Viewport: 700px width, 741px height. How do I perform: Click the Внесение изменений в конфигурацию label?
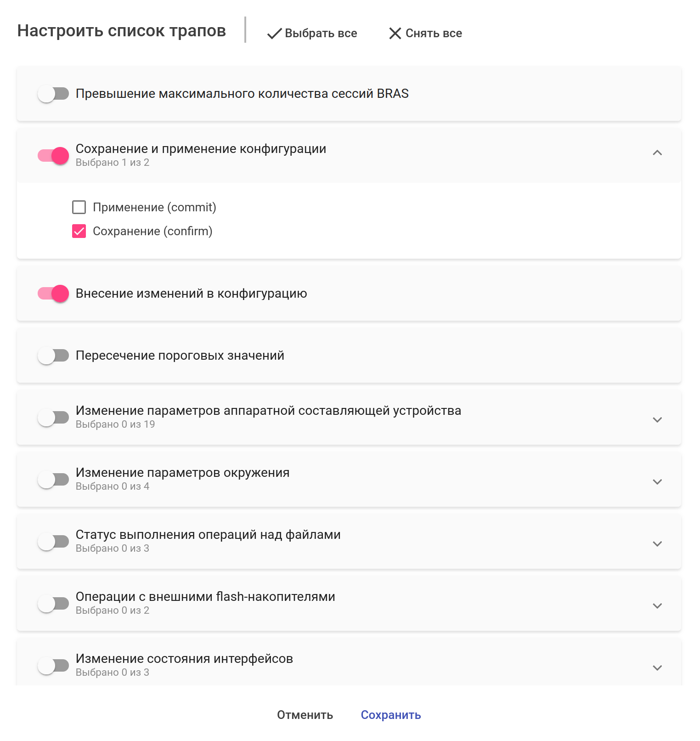tap(191, 294)
